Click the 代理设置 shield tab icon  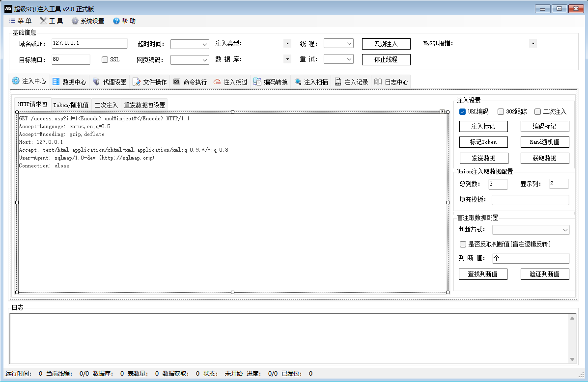(96, 82)
